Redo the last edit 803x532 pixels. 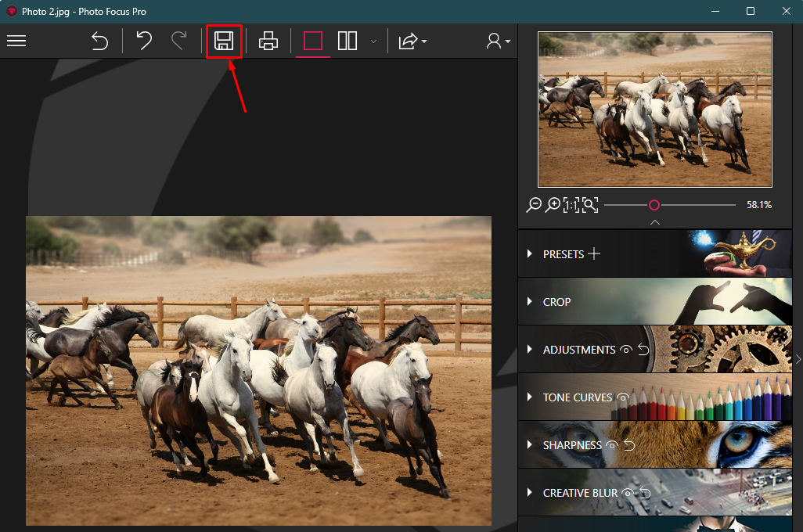pyautogui.click(x=178, y=41)
